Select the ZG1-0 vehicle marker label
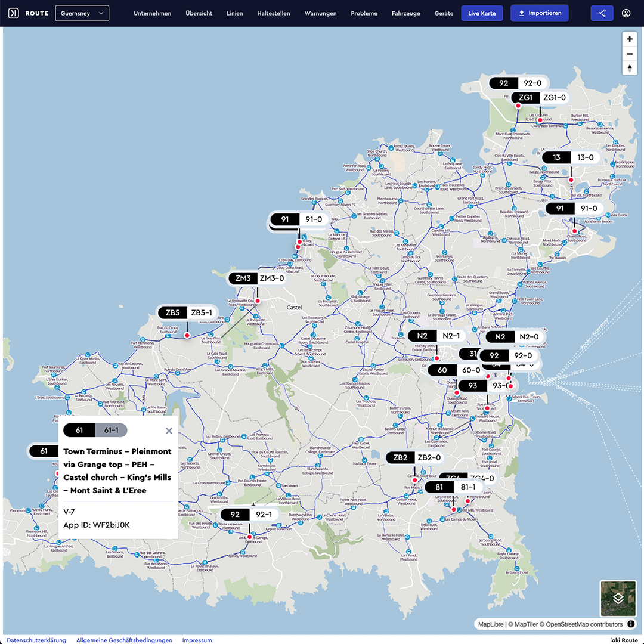 tap(554, 98)
